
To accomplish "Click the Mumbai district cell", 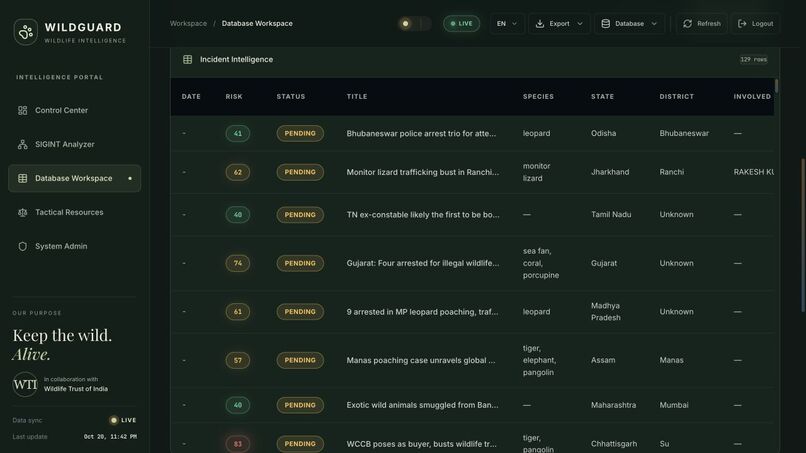I will [674, 405].
